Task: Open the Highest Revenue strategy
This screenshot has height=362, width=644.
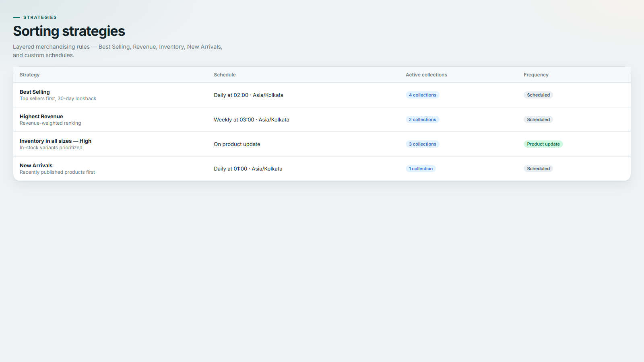Action: (x=41, y=117)
